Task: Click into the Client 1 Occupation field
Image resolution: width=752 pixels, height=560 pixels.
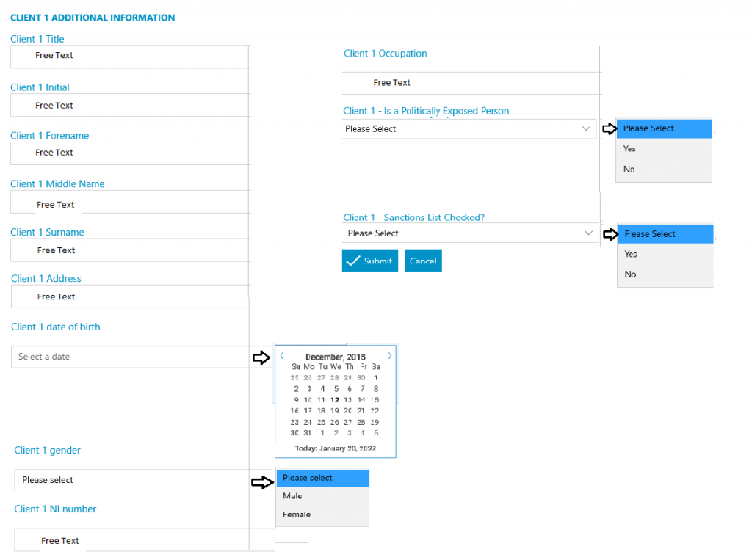Action: coord(471,83)
